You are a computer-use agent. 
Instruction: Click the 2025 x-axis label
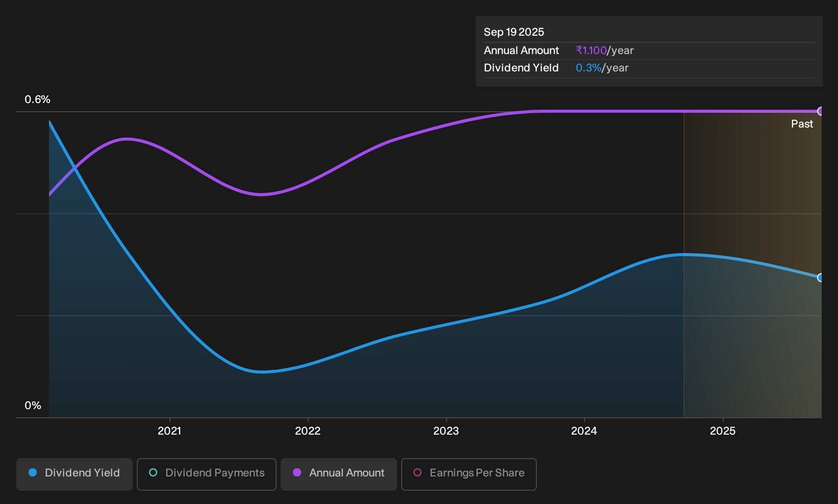click(x=723, y=431)
